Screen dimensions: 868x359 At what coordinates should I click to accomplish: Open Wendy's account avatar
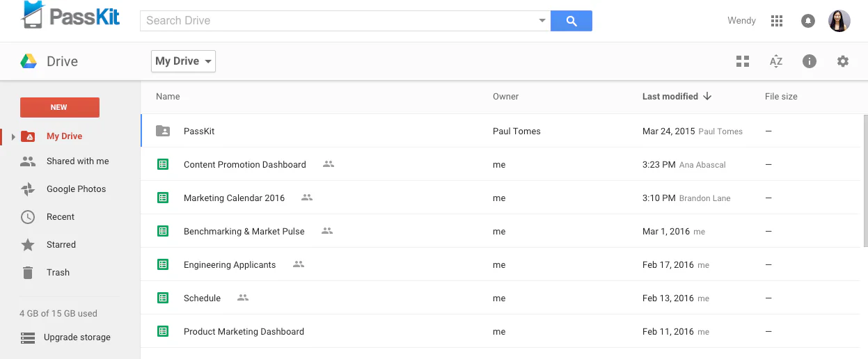839,21
